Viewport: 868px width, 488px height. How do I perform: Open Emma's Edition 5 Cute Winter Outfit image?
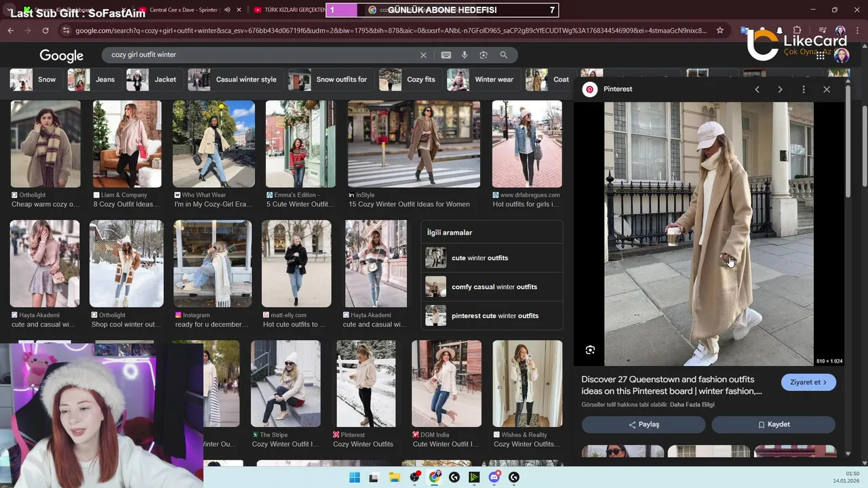tap(300, 144)
